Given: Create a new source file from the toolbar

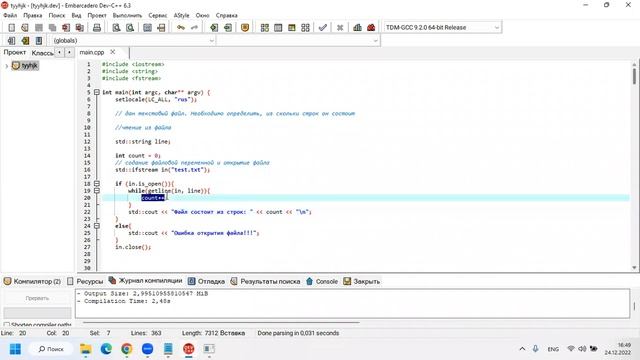Looking at the screenshot, I should pyautogui.click(x=11, y=28).
